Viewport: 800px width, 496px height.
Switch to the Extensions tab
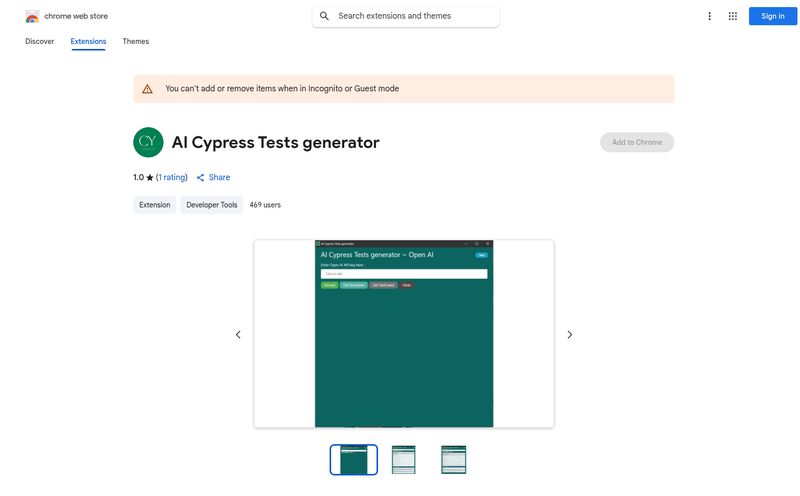point(88,41)
